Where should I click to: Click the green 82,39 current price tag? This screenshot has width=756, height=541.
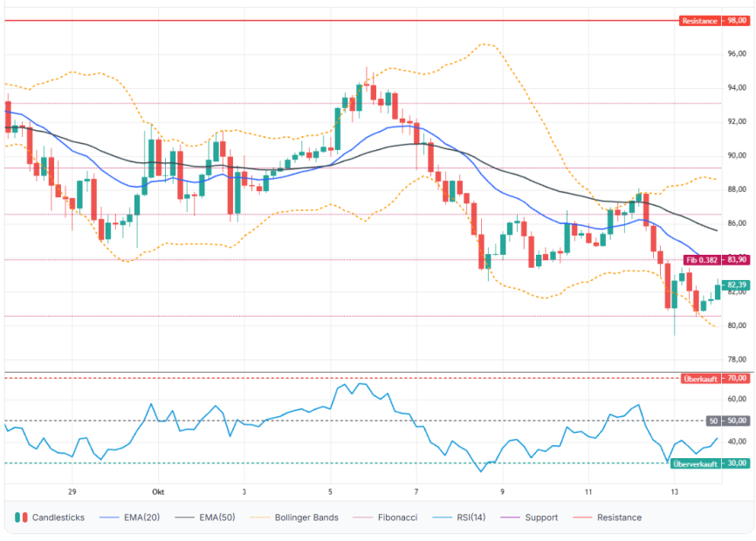pyautogui.click(x=736, y=284)
